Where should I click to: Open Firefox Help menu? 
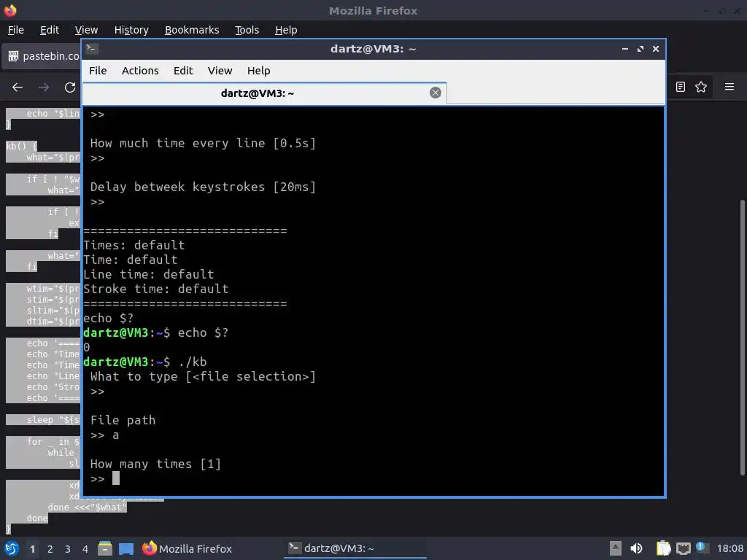point(286,30)
